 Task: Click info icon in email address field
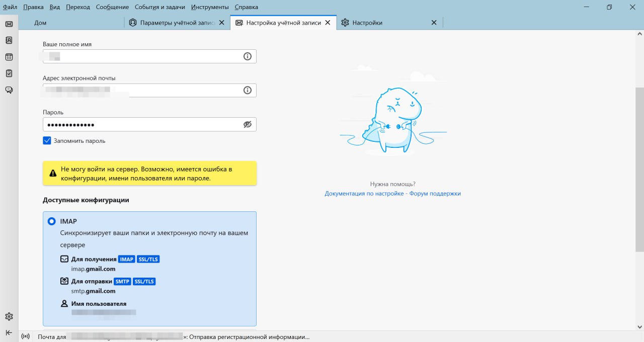[247, 90]
